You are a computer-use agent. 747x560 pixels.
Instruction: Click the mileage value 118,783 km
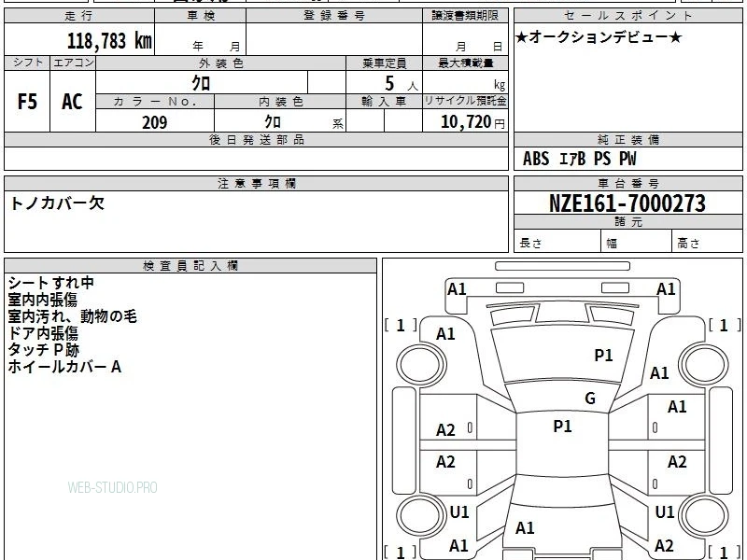coord(109,40)
